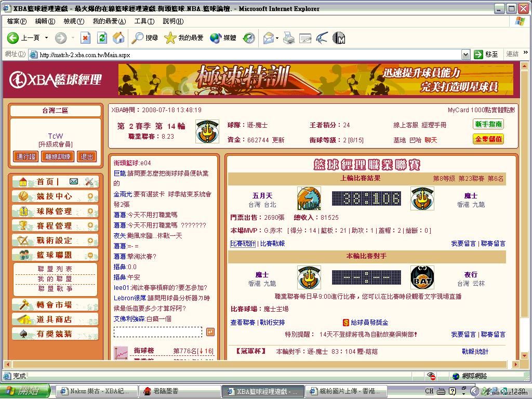
Task: Open the 查看聯賽 link
Action: [x=243, y=322]
